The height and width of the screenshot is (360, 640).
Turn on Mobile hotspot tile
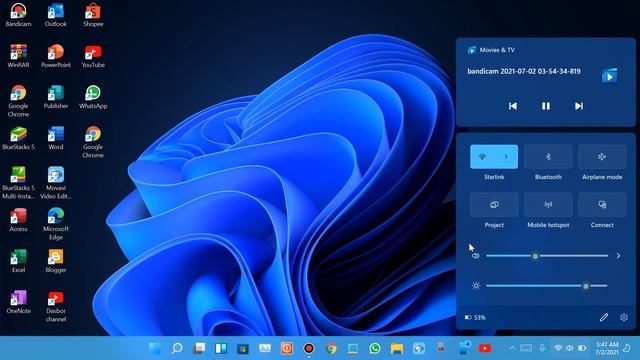point(548,204)
